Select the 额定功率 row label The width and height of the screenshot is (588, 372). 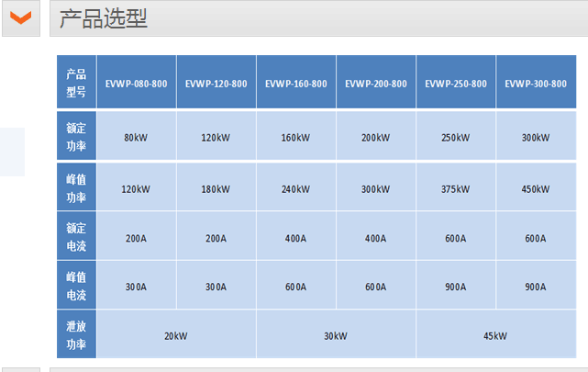point(76,137)
